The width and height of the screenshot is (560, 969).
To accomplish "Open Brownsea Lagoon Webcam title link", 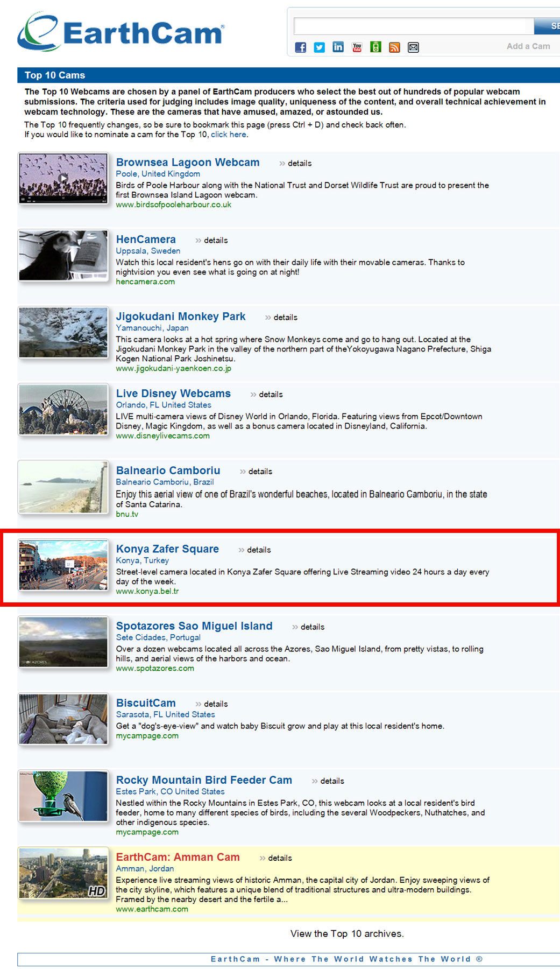I will [x=188, y=163].
